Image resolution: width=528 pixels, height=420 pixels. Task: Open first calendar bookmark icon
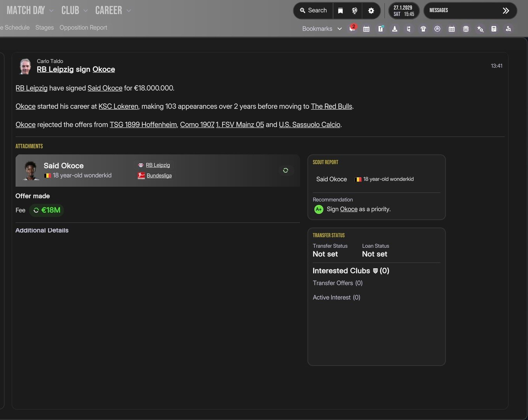pyautogui.click(x=366, y=29)
